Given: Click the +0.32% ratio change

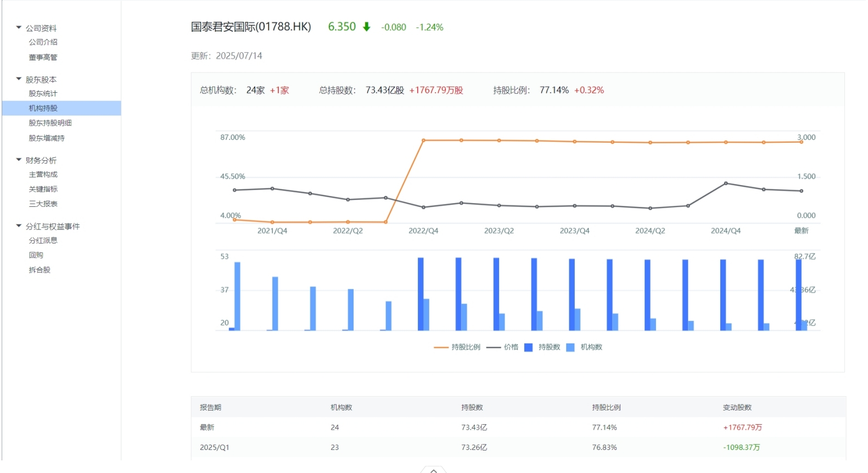Looking at the screenshot, I should (x=589, y=91).
